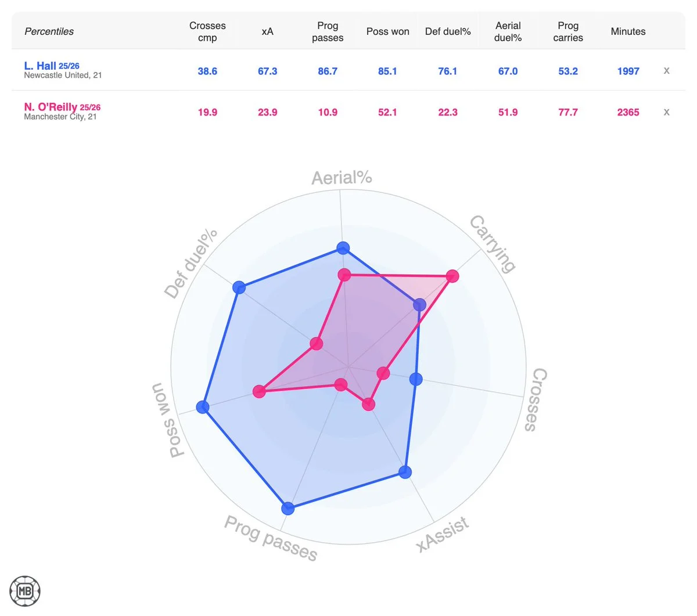The width and height of the screenshot is (697, 616).
Task: Click pink Poss won radar point
Action: pyautogui.click(x=259, y=392)
